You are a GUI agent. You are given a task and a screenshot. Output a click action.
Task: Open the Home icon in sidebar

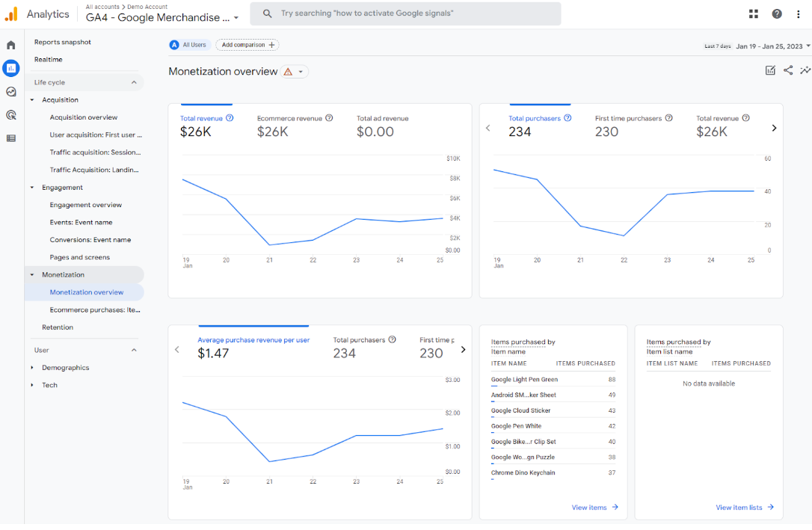(x=11, y=45)
